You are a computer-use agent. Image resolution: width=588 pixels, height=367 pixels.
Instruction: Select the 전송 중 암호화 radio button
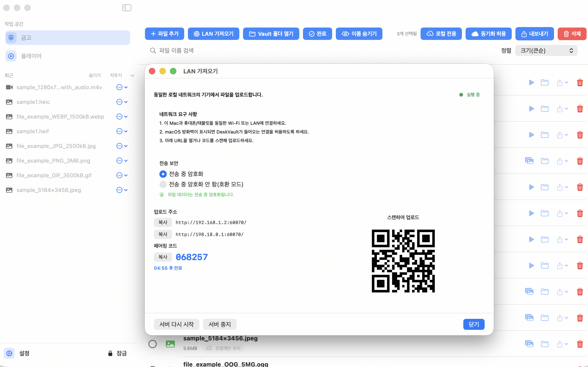163,174
